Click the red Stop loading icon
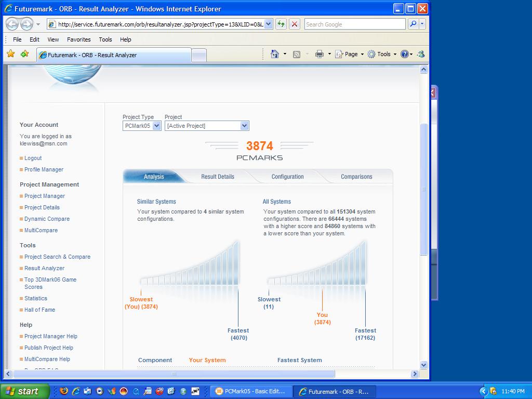The width and height of the screenshot is (532, 399). (295, 24)
